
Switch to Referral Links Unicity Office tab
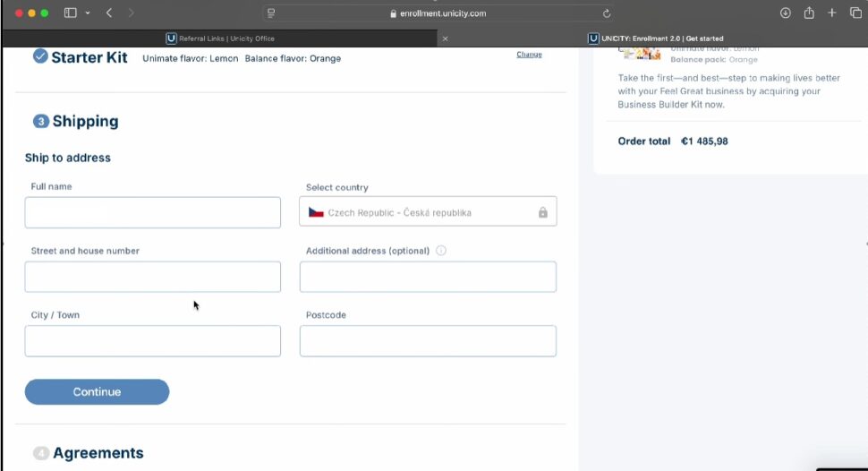(220, 39)
